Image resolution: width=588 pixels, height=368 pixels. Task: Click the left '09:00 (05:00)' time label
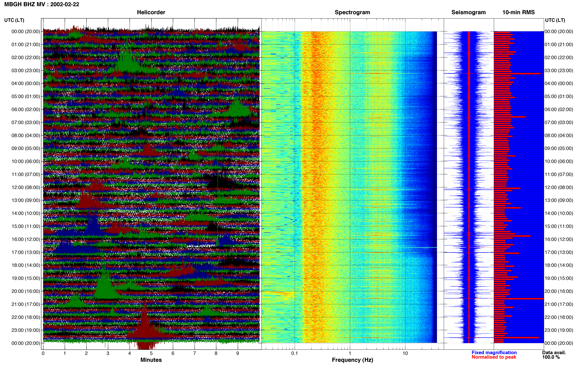point(26,148)
